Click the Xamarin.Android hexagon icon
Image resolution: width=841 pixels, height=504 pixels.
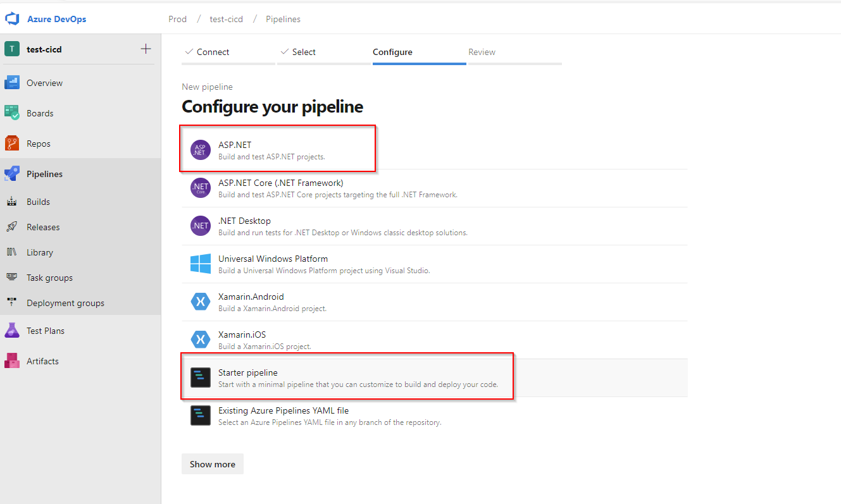[x=201, y=302]
